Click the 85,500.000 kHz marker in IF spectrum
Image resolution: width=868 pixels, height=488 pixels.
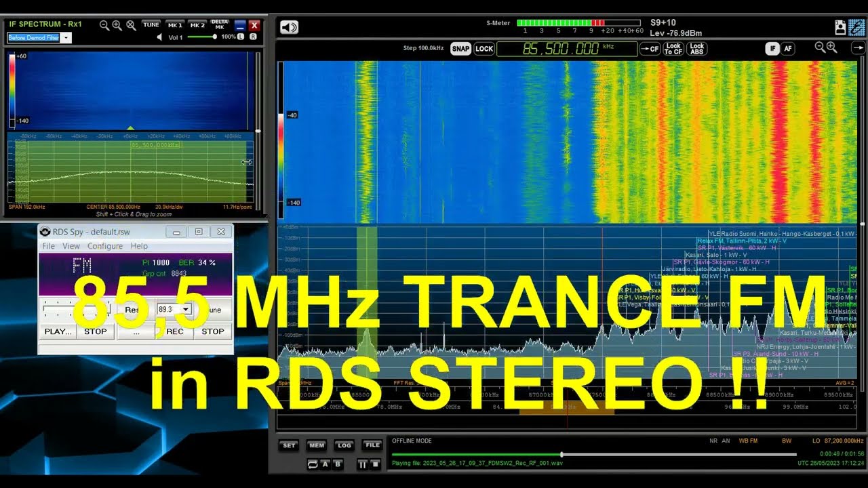[155, 145]
